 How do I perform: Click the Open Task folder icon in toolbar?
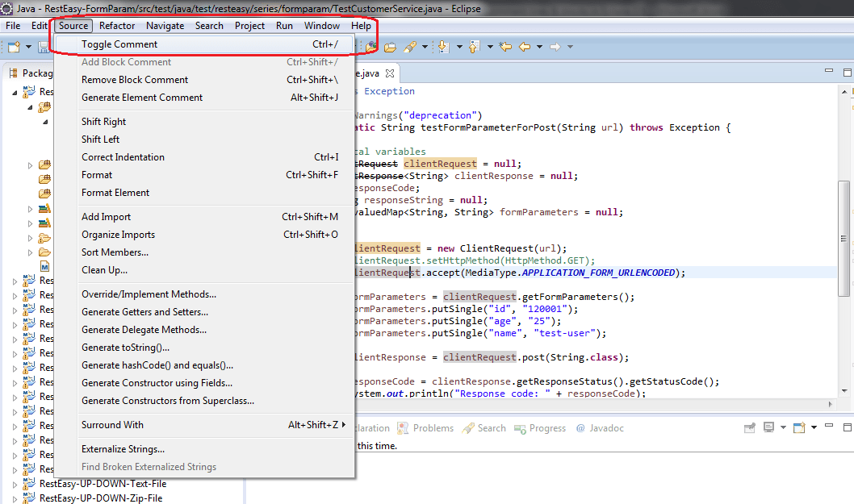[390, 48]
